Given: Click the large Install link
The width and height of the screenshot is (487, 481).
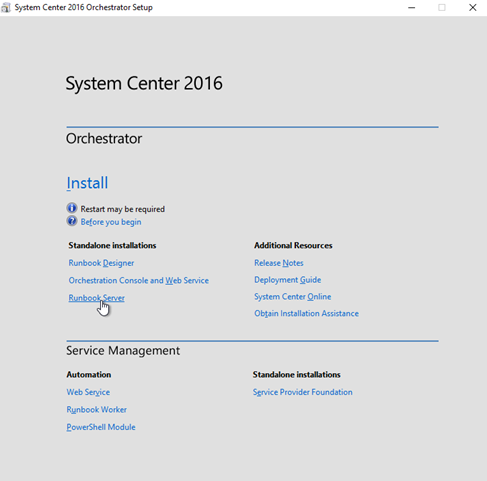Looking at the screenshot, I should (x=87, y=183).
